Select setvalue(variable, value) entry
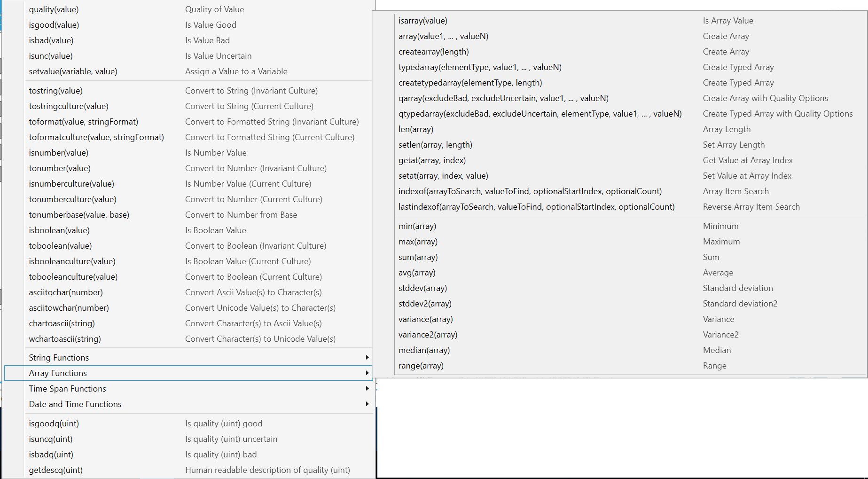The image size is (868, 479). (x=73, y=71)
